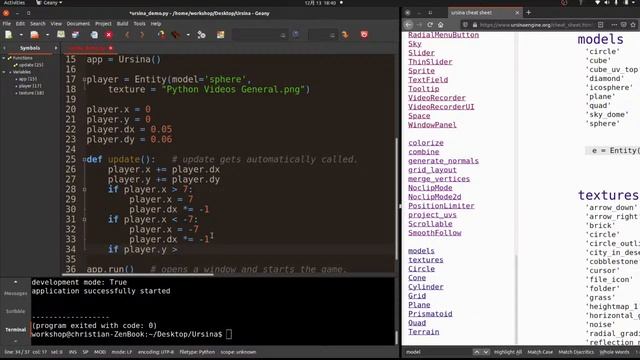640x360 pixels.
Task: Click the New file icon in Geany toolbar
Action: pos(9,35)
